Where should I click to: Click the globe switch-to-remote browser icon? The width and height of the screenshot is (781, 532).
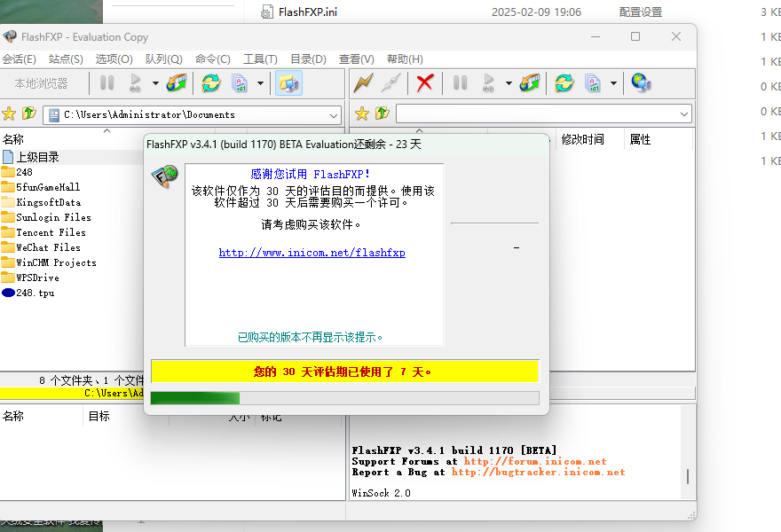(x=641, y=82)
